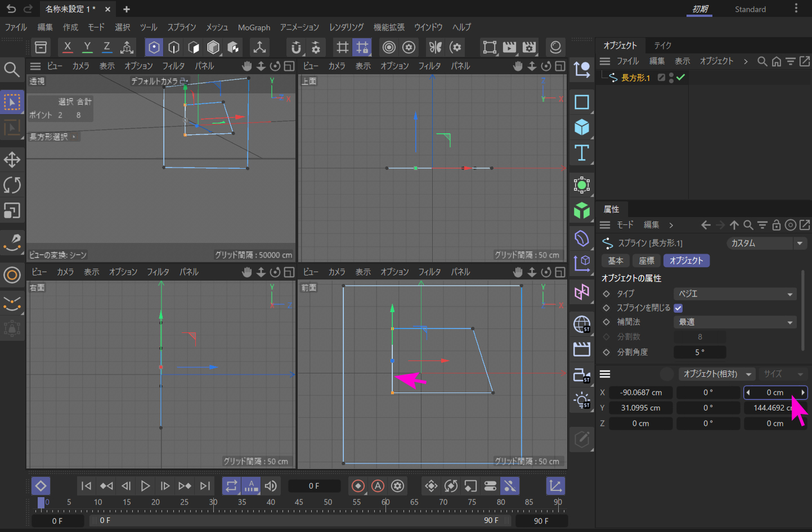The height and width of the screenshot is (532, 812).
Task: Click the record active objects button
Action: click(x=358, y=486)
